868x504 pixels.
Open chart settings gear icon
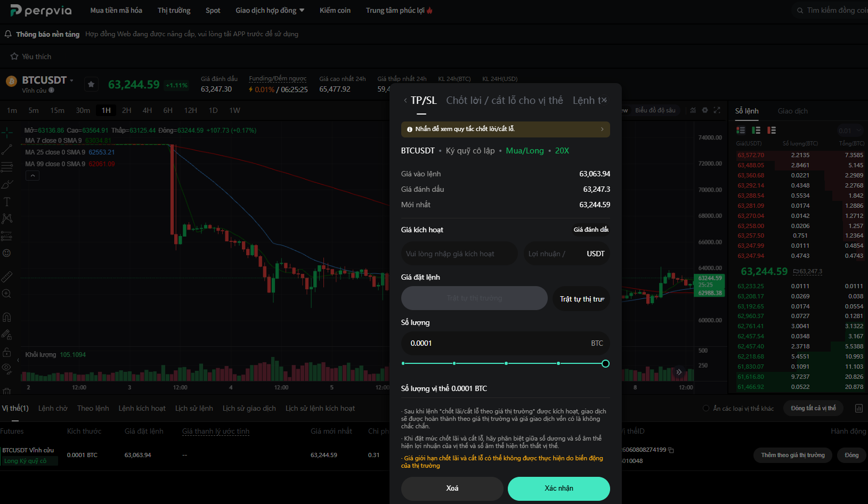(705, 110)
